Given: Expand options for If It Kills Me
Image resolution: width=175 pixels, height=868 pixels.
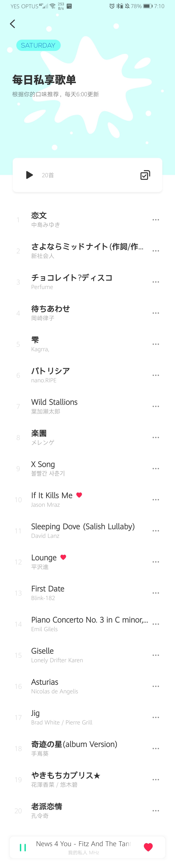Looking at the screenshot, I should [x=155, y=500].
